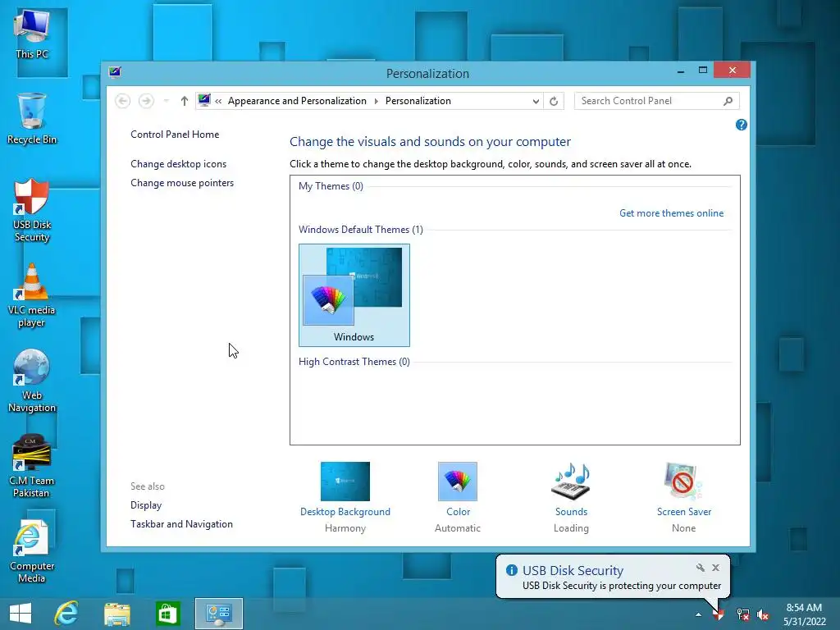Open File Explorer from taskbar
Image resolution: width=840 pixels, height=630 pixels.
point(116,614)
